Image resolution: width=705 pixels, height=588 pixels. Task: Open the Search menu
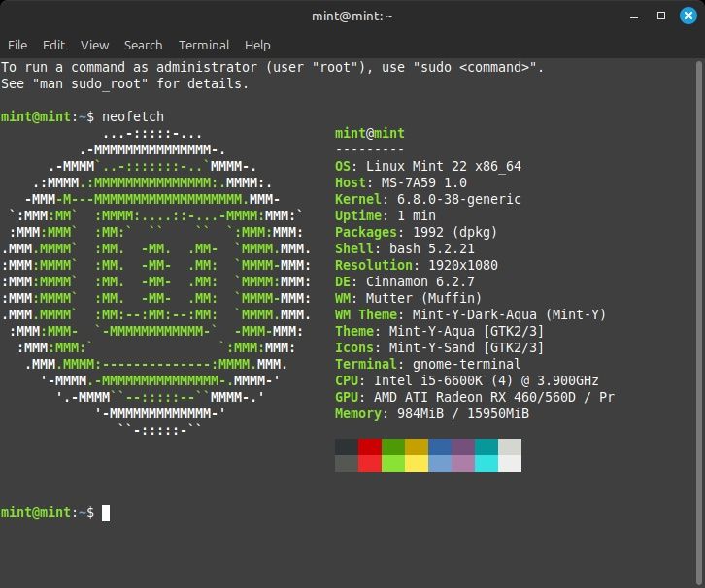144,46
